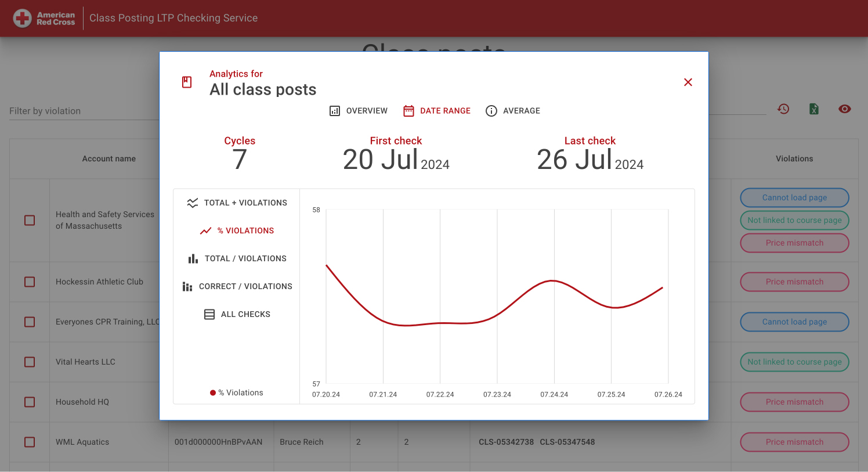Open the Correct / Violations stacked chart
The image size is (868, 472).
(237, 286)
